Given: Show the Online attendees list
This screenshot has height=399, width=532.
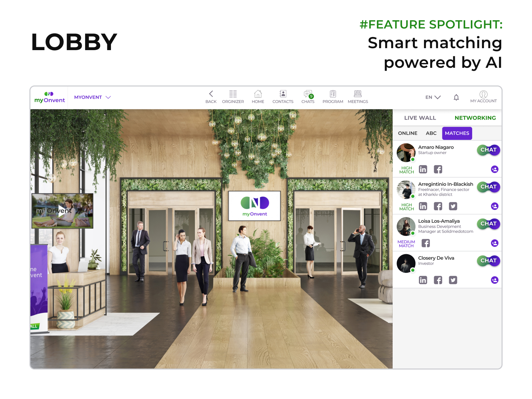Looking at the screenshot, I should pyautogui.click(x=408, y=133).
